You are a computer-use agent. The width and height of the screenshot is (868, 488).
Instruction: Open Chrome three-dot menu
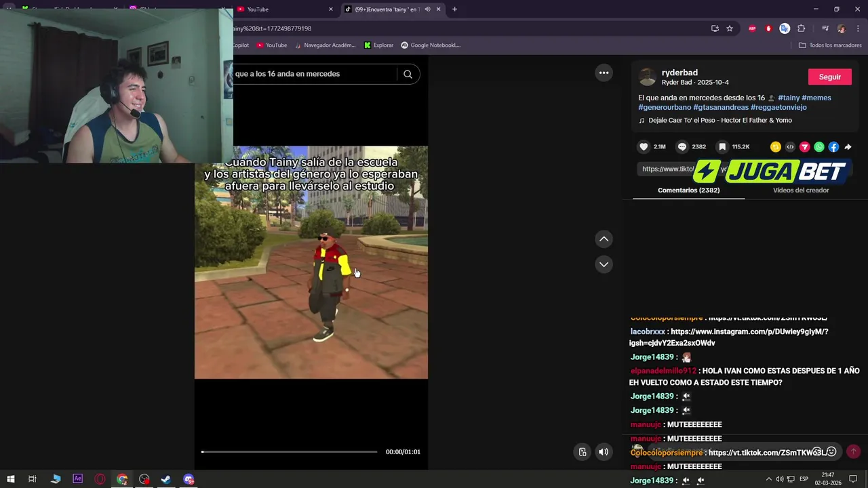point(857,28)
